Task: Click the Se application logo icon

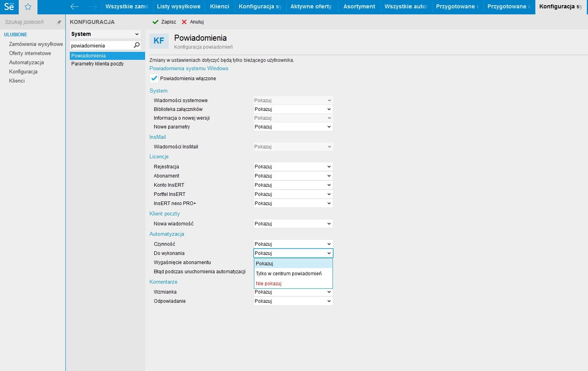Action: [x=9, y=7]
